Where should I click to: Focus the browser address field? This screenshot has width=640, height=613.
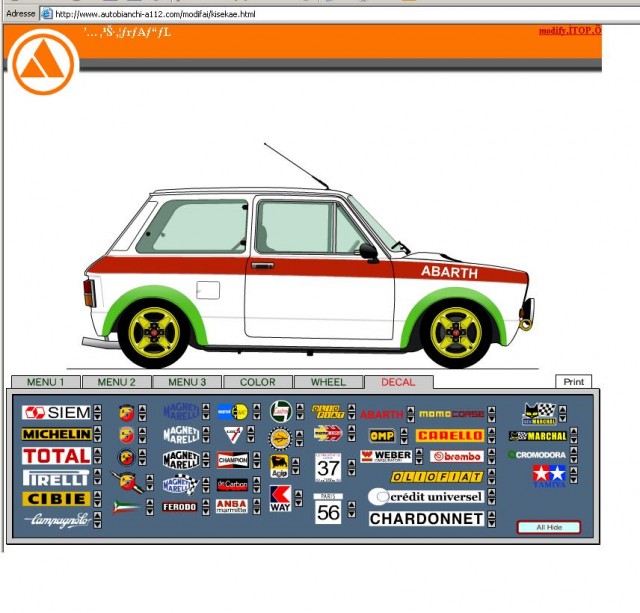[339, 14]
